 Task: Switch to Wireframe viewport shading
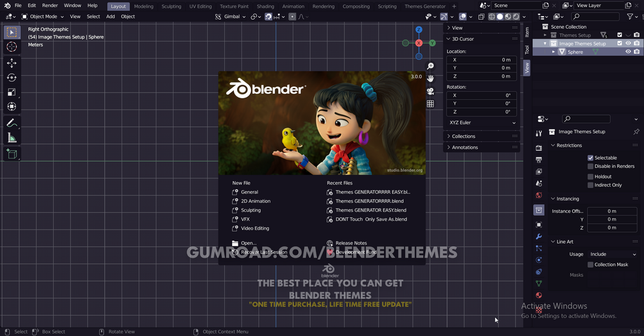(491, 17)
